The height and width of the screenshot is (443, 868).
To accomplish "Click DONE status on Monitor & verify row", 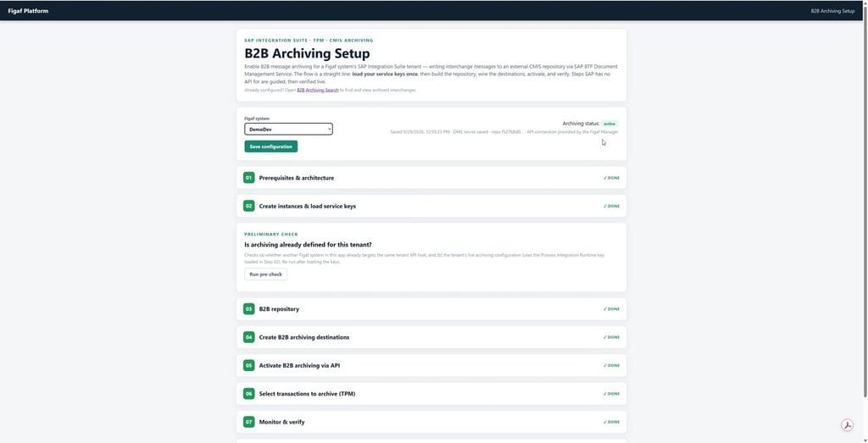I will click(612, 422).
